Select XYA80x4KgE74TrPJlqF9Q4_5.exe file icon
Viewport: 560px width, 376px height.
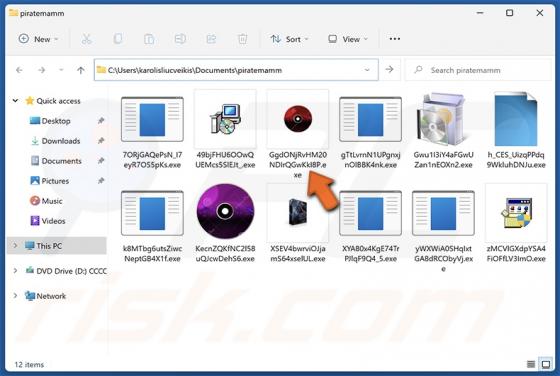370,213
